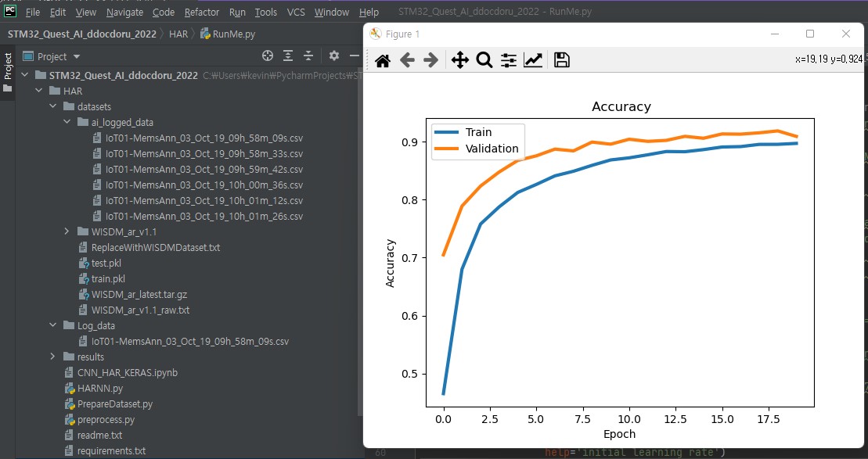Go back to previous plot view
This screenshot has height=459, width=868.
tap(407, 61)
